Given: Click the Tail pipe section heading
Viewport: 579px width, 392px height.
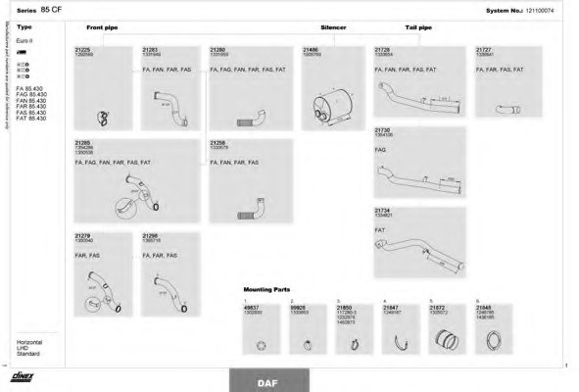Looking at the screenshot, I should click(418, 27).
